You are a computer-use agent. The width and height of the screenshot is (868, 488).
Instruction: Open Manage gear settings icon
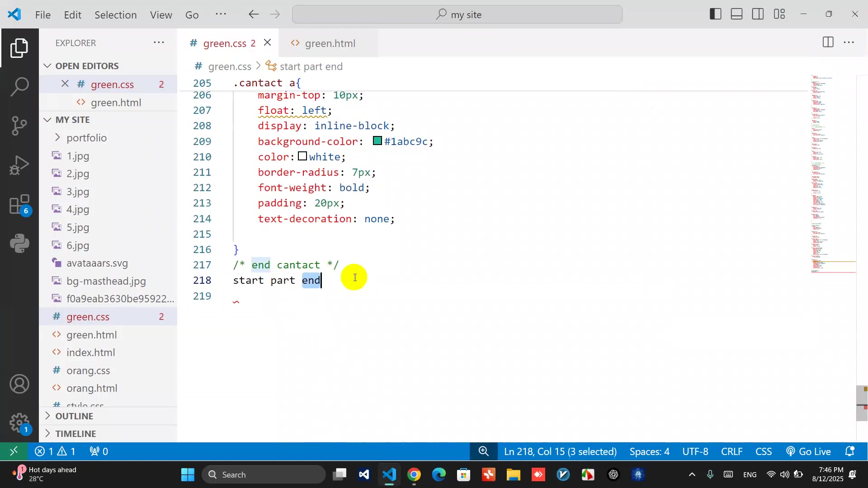coord(19,423)
